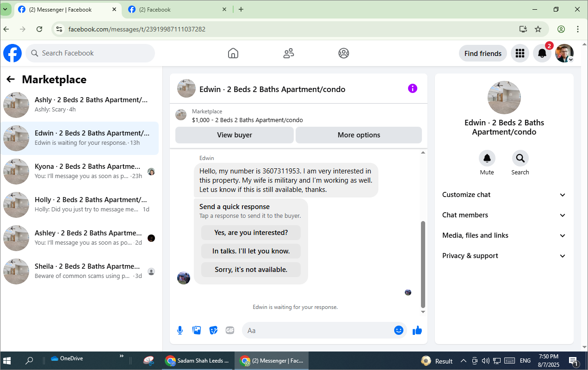Open Windows taskbar search
588x370 pixels.
pyautogui.click(x=29, y=361)
